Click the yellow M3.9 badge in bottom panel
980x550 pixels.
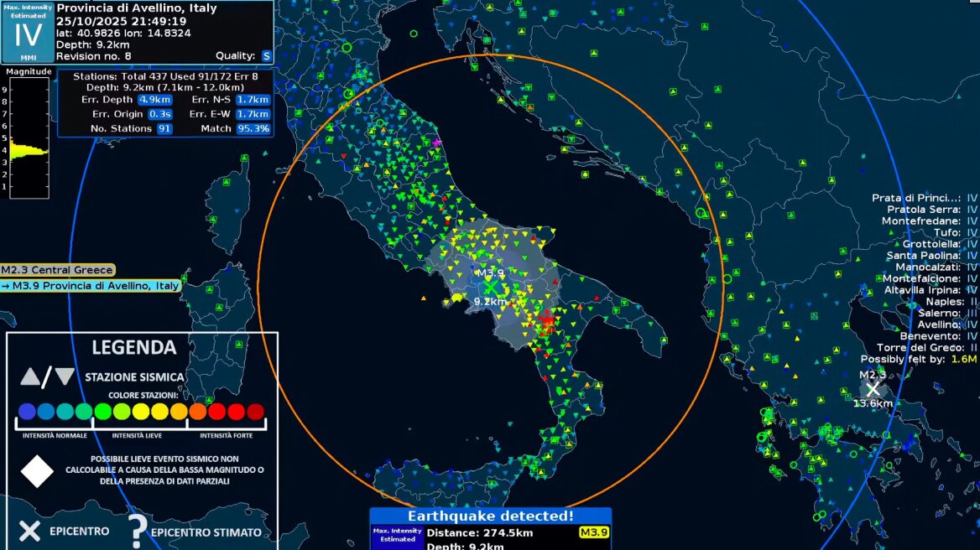[593, 532]
